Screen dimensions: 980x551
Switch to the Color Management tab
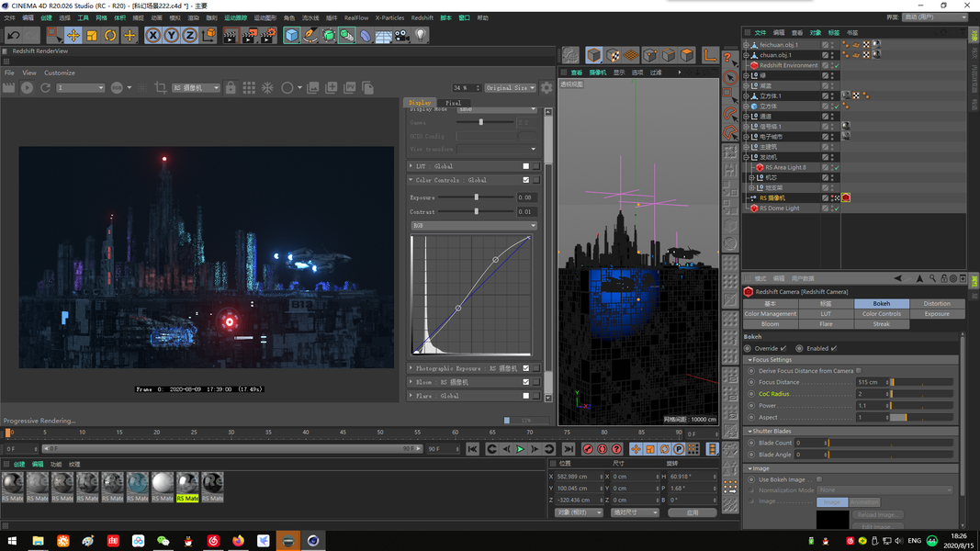770,313
